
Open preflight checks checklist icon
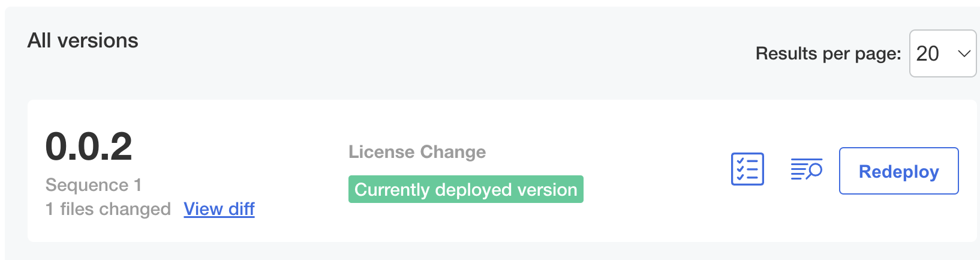(747, 169)
